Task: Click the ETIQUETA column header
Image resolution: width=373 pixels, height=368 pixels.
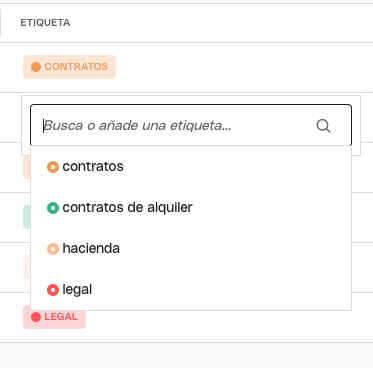Action: (45, 23)
